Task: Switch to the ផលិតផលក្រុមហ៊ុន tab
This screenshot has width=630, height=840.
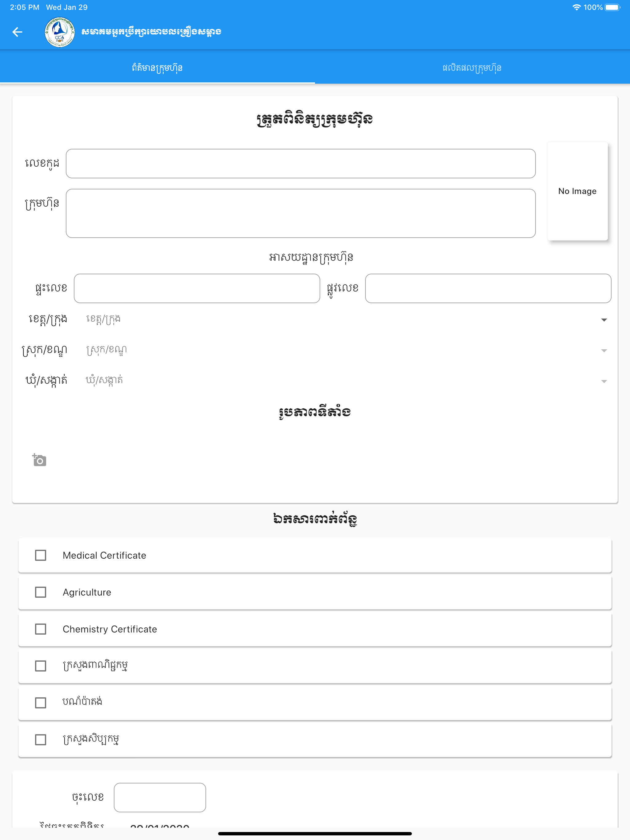Action: point(472,68)
